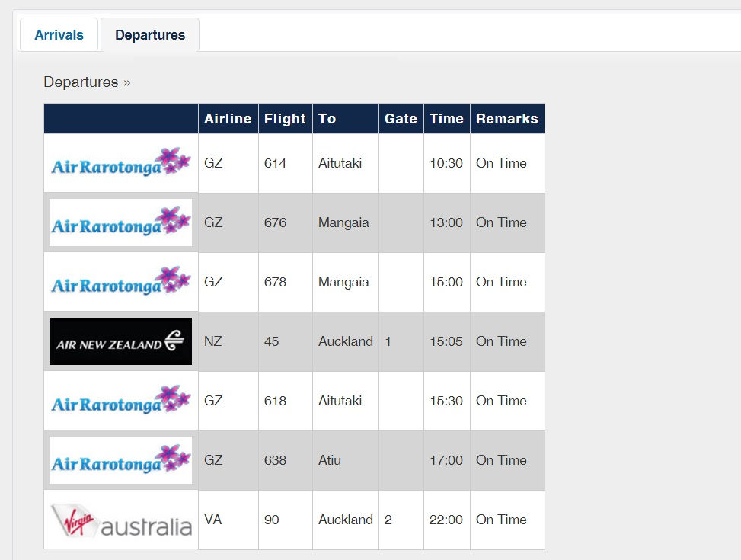Select flight number 45 cell
This screenshot has height=560, width=741.
[286, 341]
